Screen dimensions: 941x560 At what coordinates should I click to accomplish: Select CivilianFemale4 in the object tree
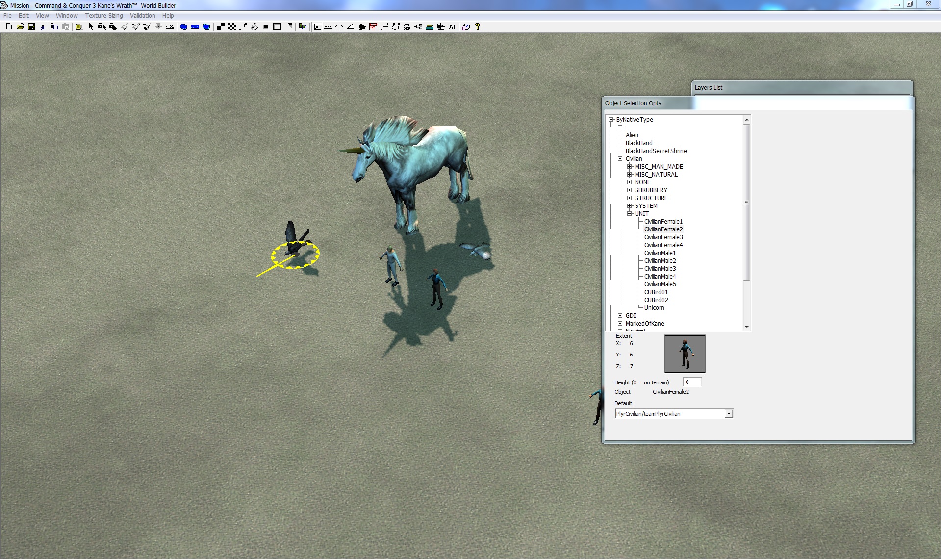pos(663,245)
